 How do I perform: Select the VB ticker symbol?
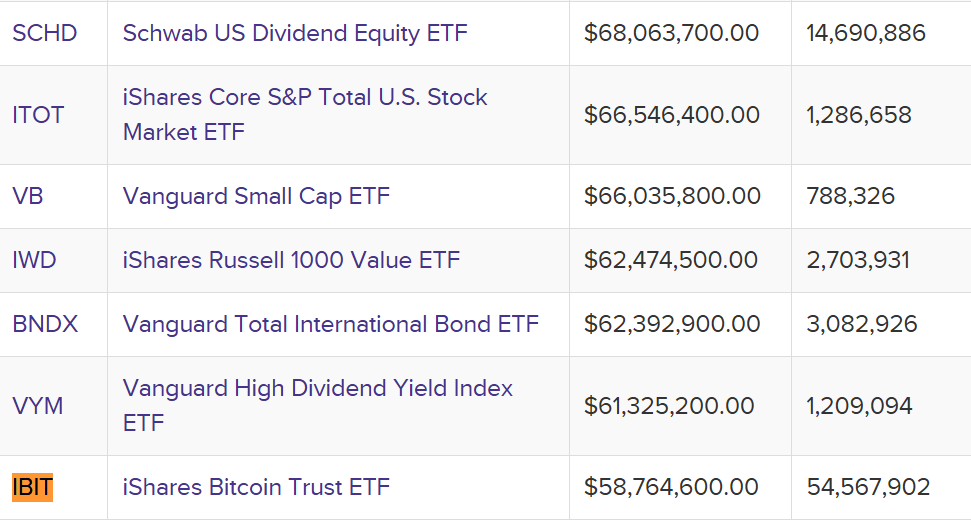(28, 196)
